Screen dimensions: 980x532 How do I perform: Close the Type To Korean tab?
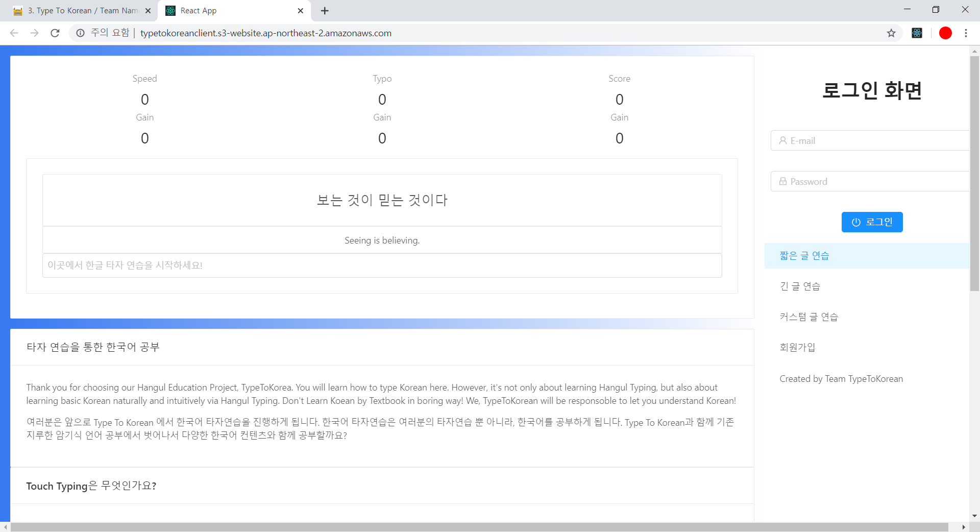click(x=148, y=11)
